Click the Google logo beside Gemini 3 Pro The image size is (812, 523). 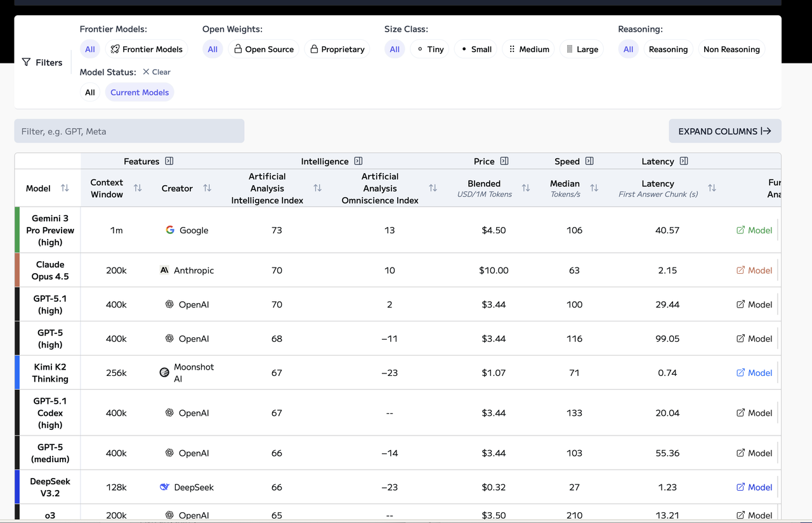(169, 230)
